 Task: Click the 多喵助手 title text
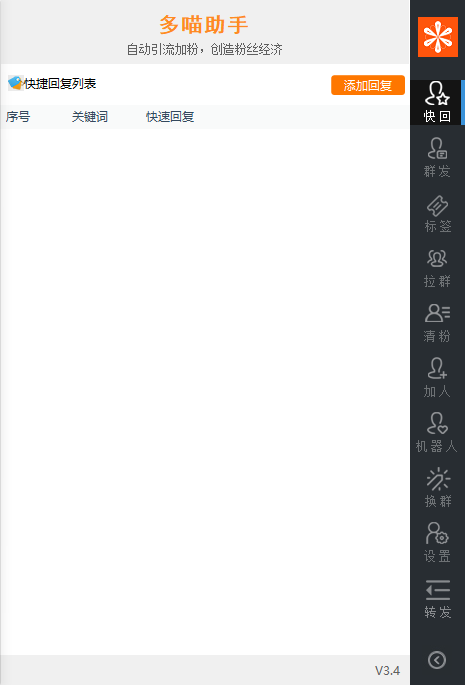click(204, 25)
